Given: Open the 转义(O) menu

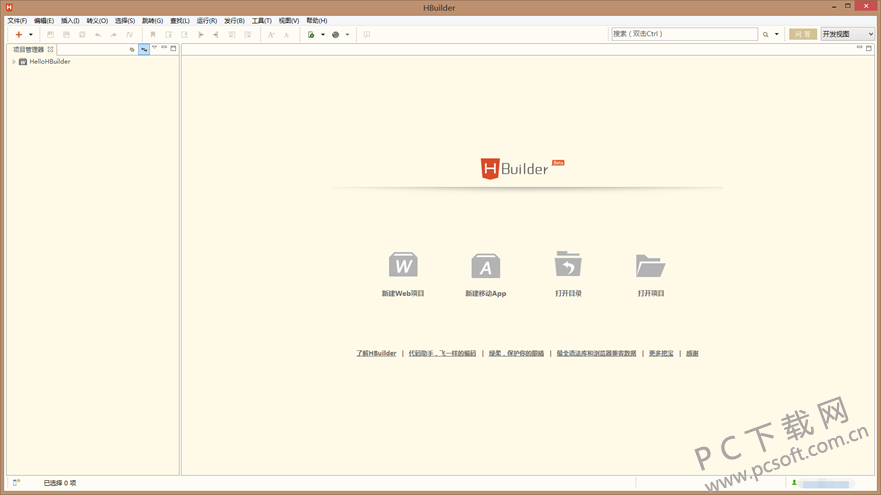Looking at the screenshot, I should [x=97, y=21].
